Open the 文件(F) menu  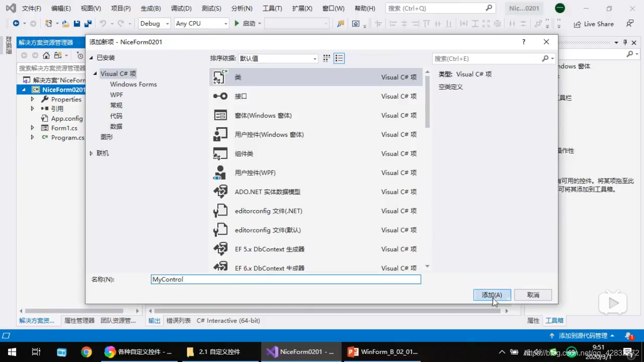(x=32, y=8)
